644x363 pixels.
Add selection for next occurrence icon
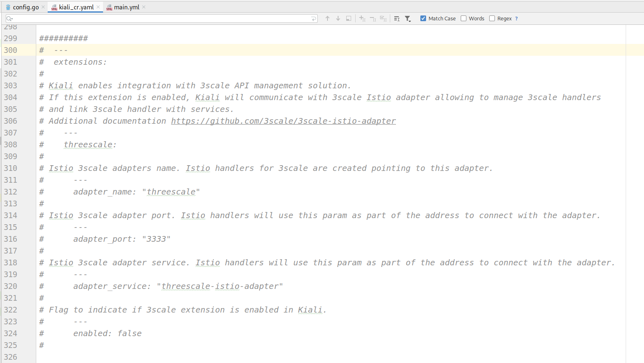click(x=362, y=18)
